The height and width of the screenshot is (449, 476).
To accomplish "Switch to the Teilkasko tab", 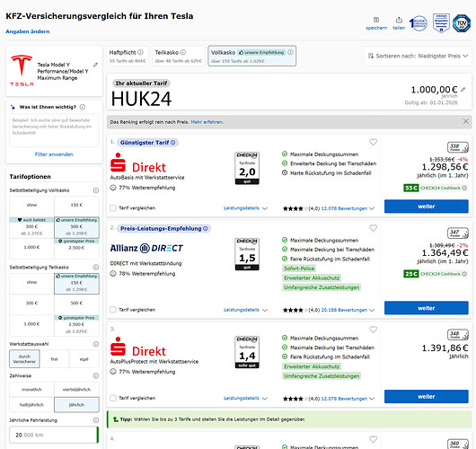I will [179, 56].
